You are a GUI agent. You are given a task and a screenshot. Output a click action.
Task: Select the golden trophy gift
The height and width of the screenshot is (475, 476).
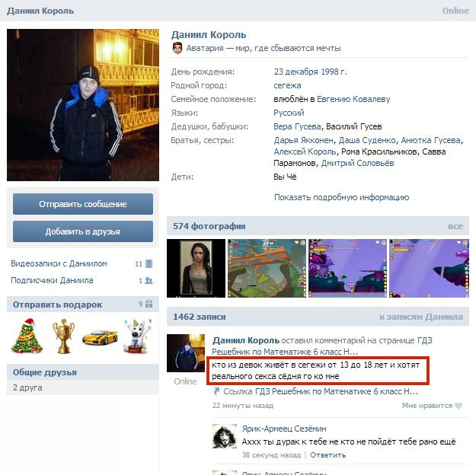pyautogui.click(x=63, y=336)
